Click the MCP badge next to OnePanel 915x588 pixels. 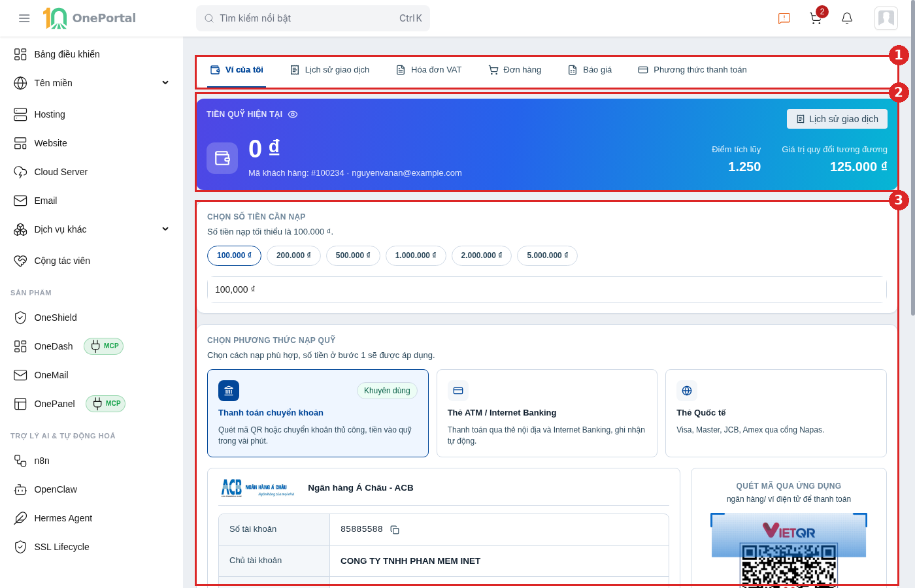106,404
